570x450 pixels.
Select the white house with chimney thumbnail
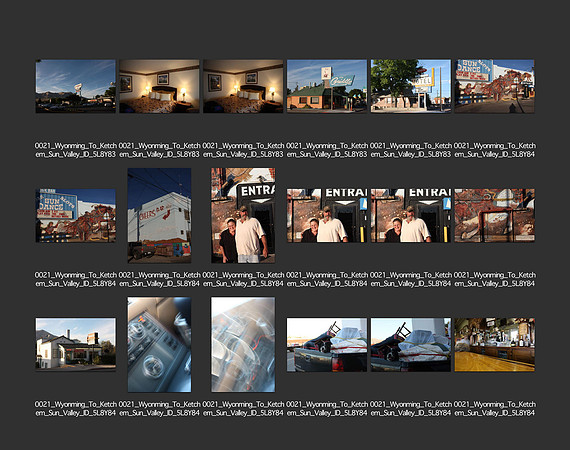coord(76,345)
